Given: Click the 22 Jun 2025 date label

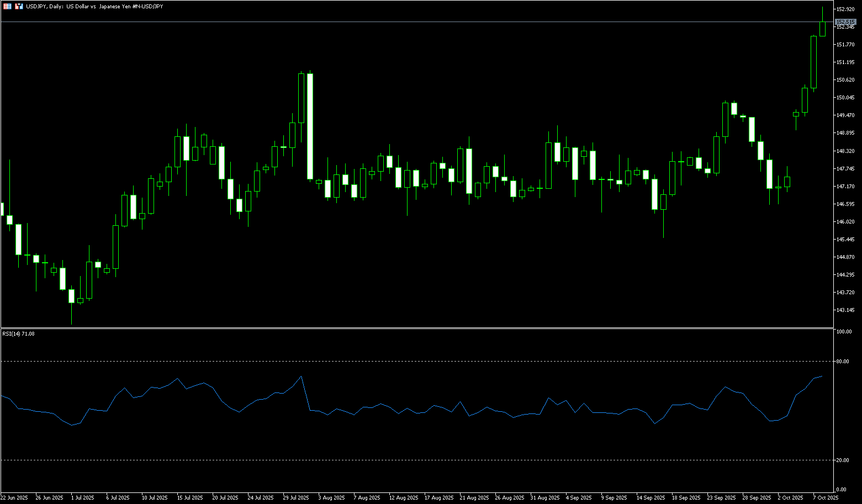Looking at the screenshot, I should click(14, 498).
